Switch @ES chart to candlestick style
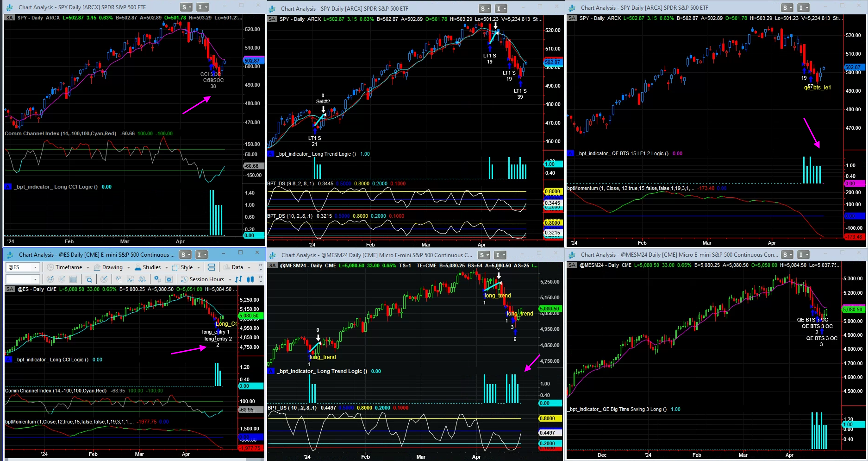The height and width of the screenshot is (461, 868). [x=250, y=279]
